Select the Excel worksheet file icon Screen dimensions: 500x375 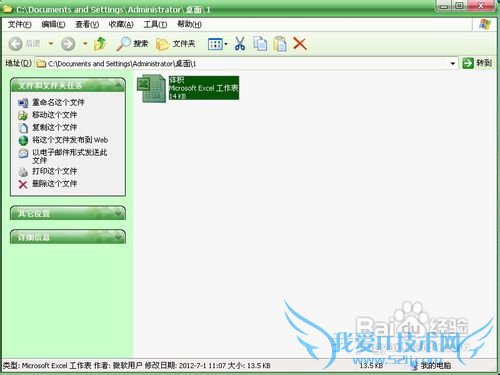151,88
